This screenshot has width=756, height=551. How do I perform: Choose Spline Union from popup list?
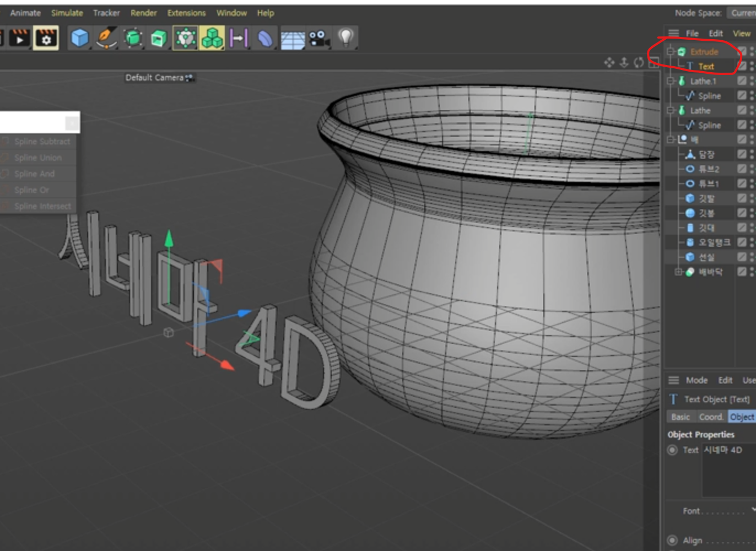click(37, 158)
